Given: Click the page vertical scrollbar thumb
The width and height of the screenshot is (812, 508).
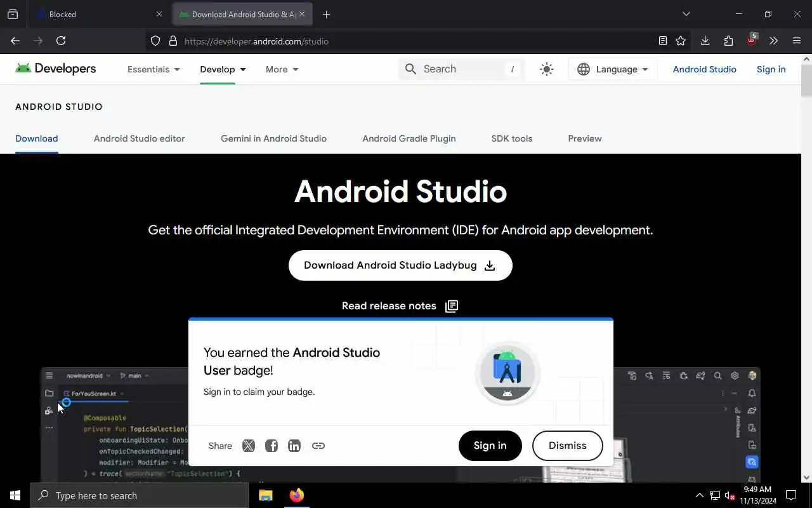Looking at the screenshot, I should (806, 81).
